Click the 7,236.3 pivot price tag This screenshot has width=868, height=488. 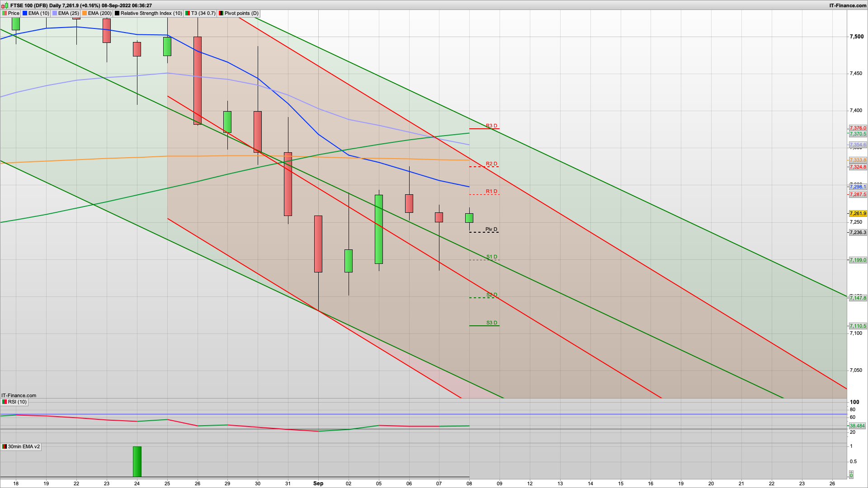pyautogui.click(x=858, y=232)
